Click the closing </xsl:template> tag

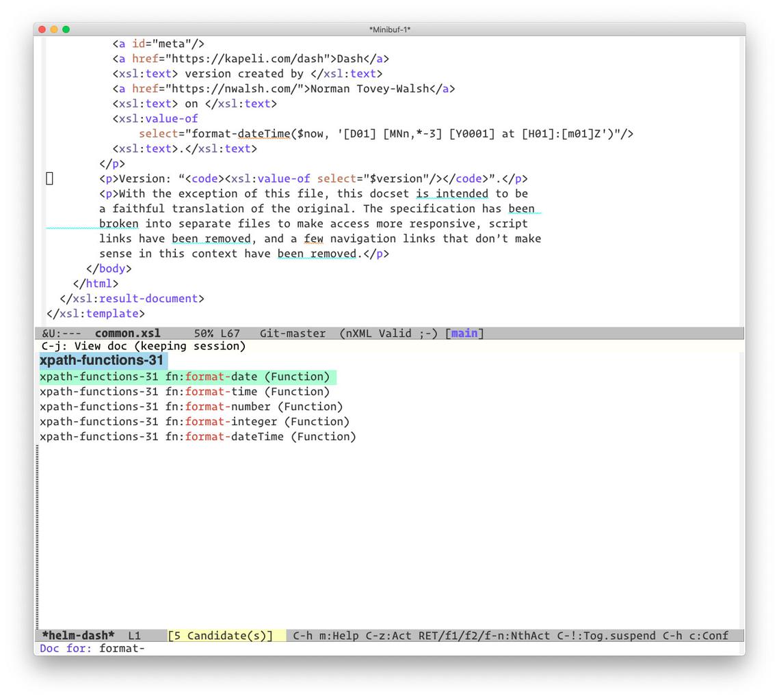pos(95,314)
